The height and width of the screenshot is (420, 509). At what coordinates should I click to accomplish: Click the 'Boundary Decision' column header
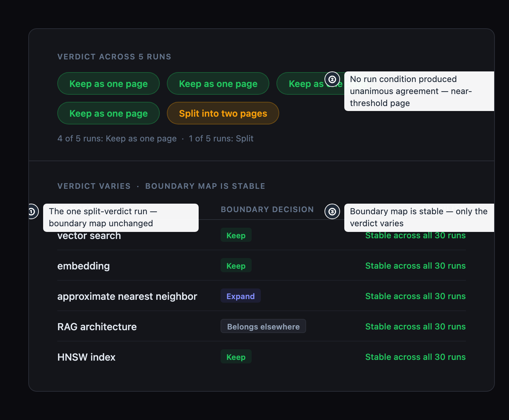pos(267,209)
